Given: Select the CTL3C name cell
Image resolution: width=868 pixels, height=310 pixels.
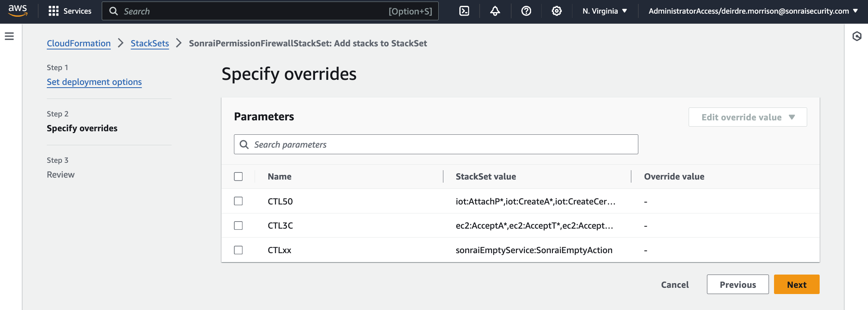Looking at the screenshot, I should click(x=280, y=225).
